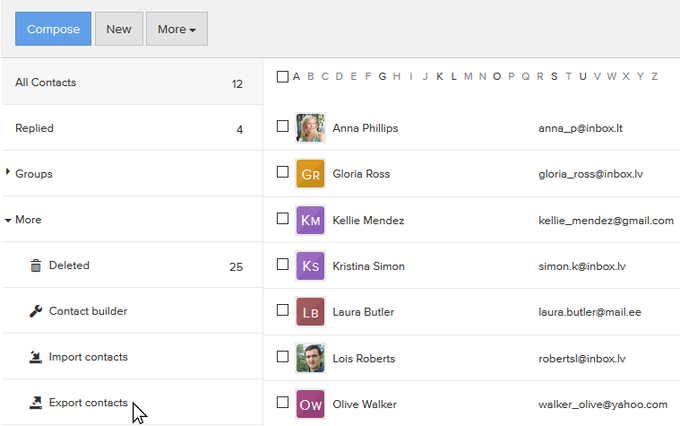The image size is (680, 426).
Task: Filter contacts by letter S
Action: [554, 77]
